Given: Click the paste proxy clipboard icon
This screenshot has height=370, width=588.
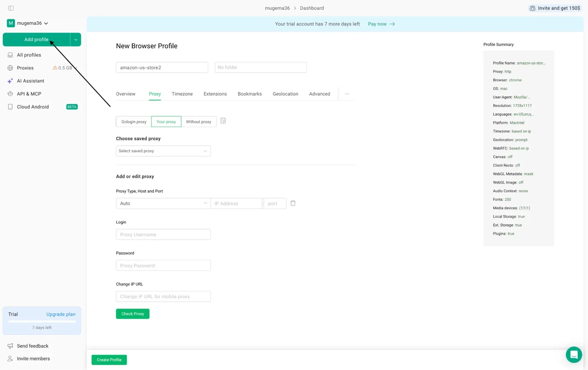Looking at the screenshot, I should click(x=223, y=121).
